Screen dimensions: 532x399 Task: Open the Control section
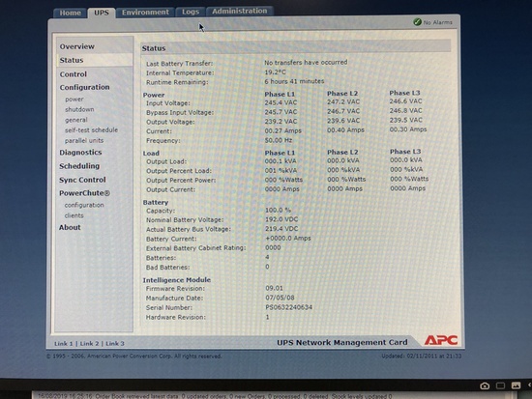[x=73, y=74]
